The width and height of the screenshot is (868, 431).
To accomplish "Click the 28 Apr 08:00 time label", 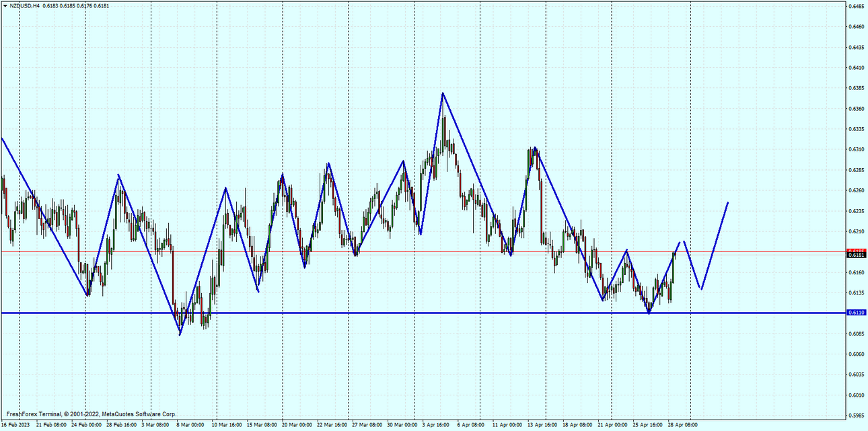I will click(683, 425).
